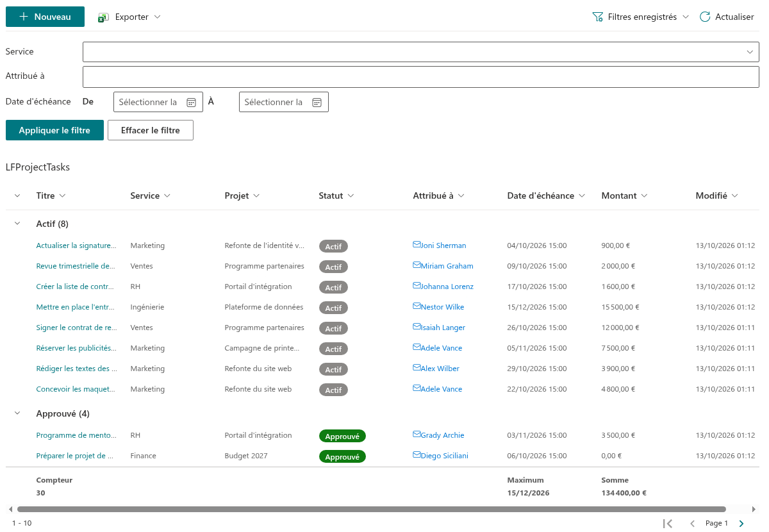769x532 pixels.
Task: Click the 'De' date input field
Action: [x=158, y=102]
